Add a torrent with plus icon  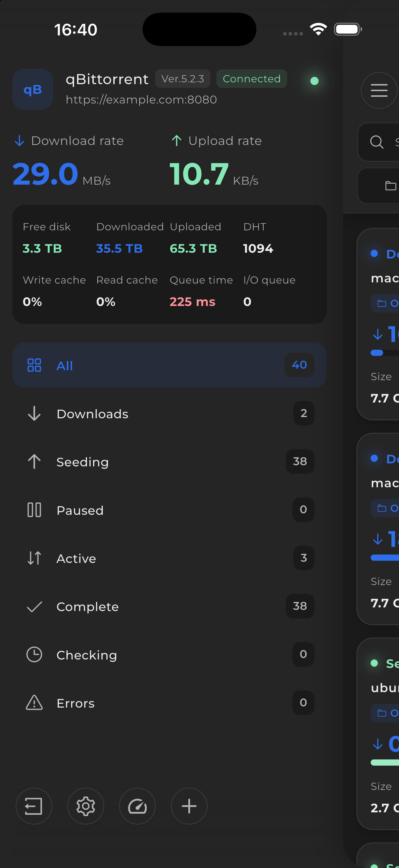point(189,806)
